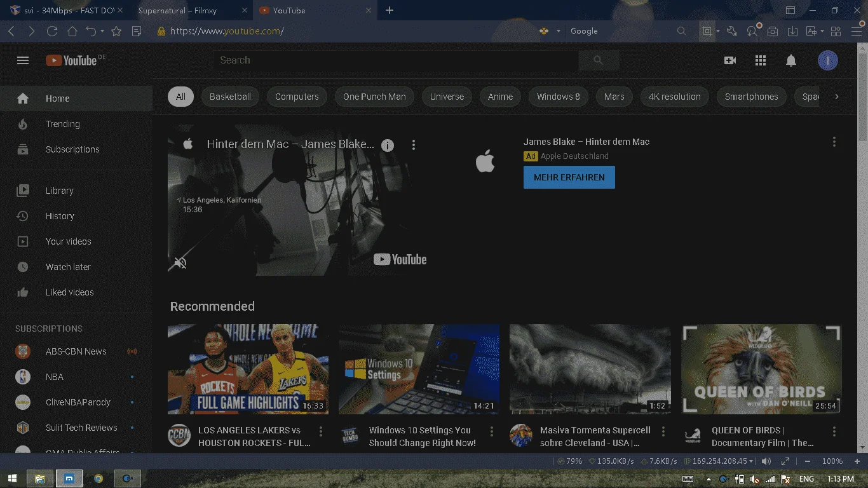Image resolution: width=868 pixels, height=488 pixels.
Task: Filter by the 4K resolution chip
Action: click(x=675, y=97)
